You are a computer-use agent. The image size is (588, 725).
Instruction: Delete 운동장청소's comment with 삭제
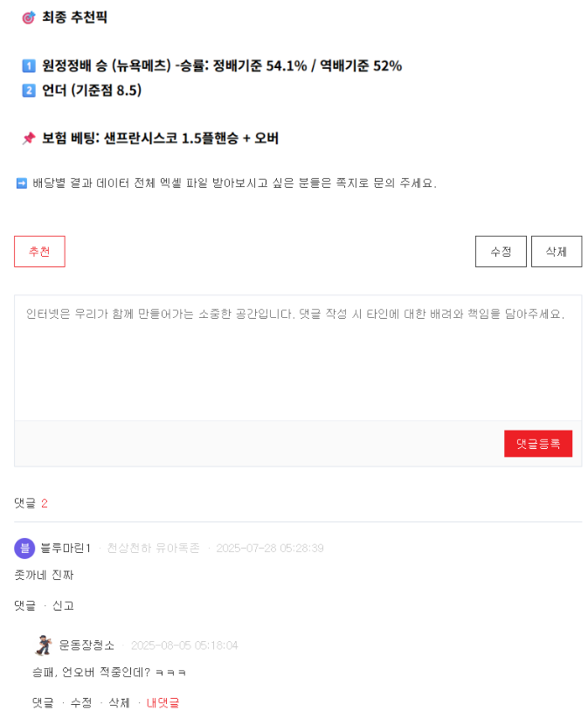(x=119, y=702)
